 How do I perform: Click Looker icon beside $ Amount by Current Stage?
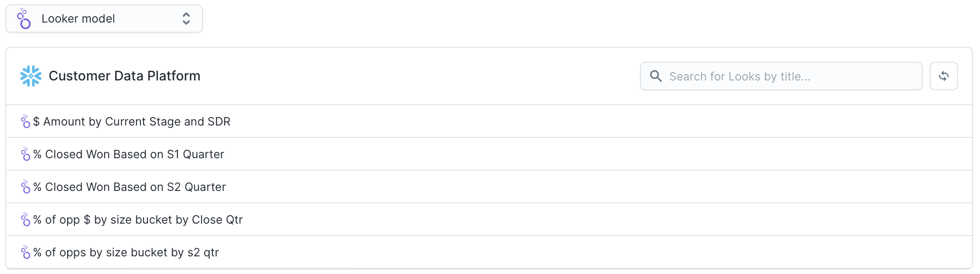[26, 122]
